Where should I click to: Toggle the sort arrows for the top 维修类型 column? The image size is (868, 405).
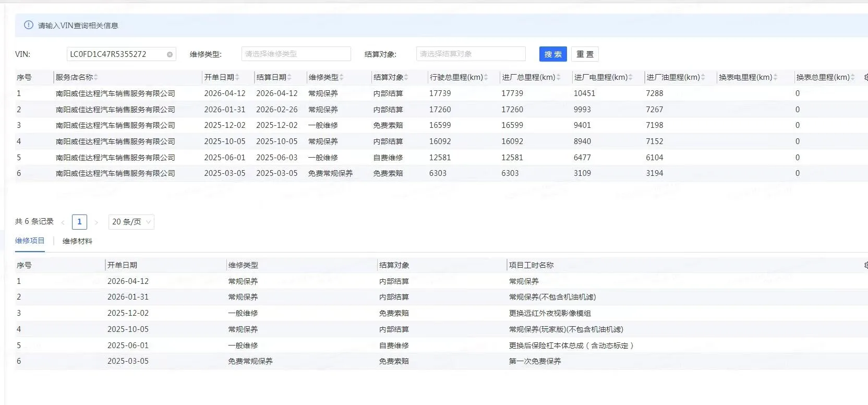click(x=341, y=77)
